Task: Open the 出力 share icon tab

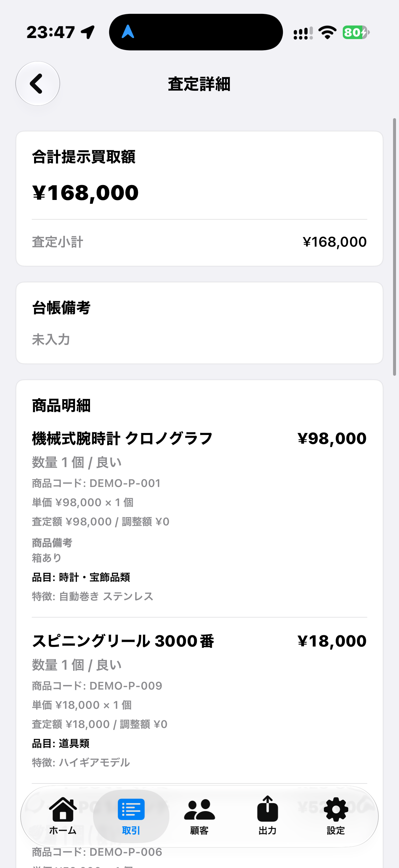Action: [268, 816]
